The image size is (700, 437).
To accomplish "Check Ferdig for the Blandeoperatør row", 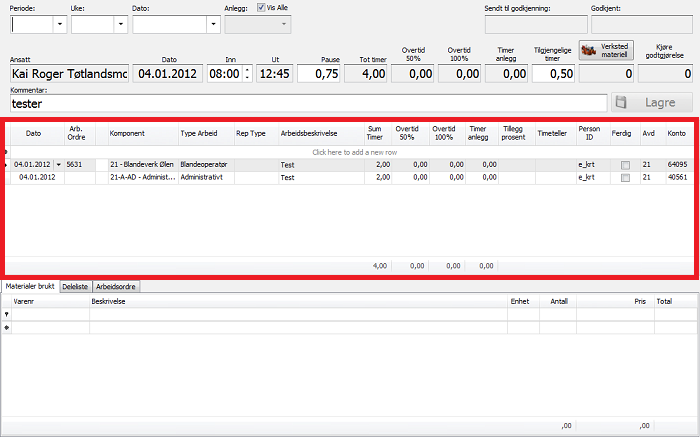I will coord(625,164).
